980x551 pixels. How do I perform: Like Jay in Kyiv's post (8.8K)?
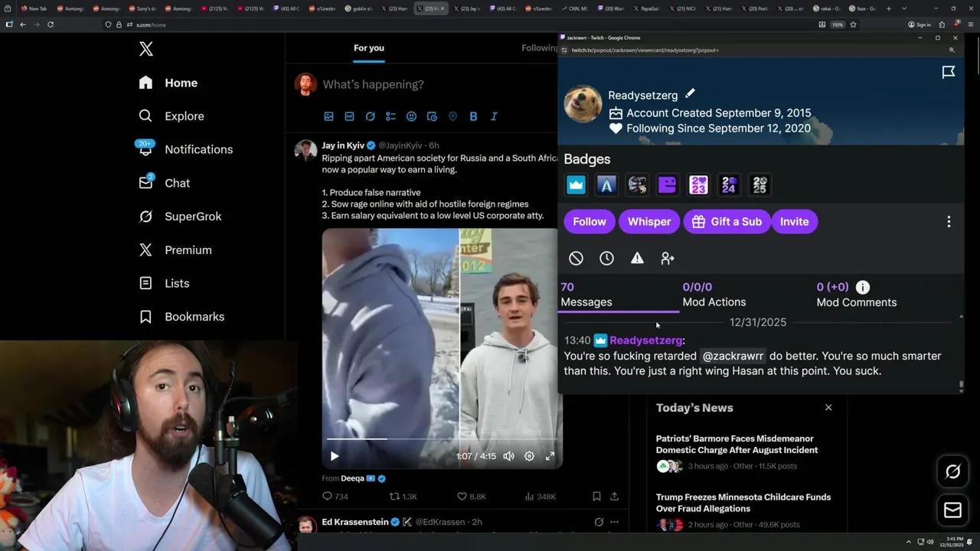pos(472,497)
